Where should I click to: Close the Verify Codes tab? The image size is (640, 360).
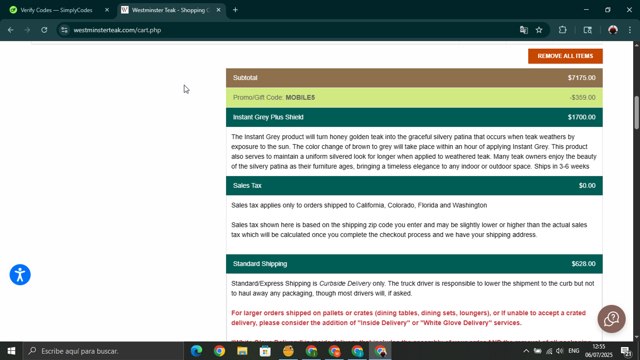[x=107, y=10]
